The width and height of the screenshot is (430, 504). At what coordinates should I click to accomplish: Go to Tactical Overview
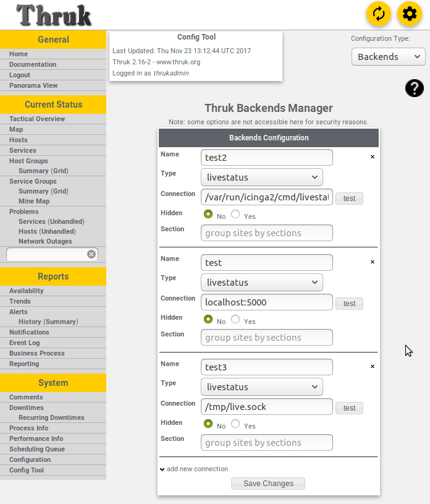37,119
